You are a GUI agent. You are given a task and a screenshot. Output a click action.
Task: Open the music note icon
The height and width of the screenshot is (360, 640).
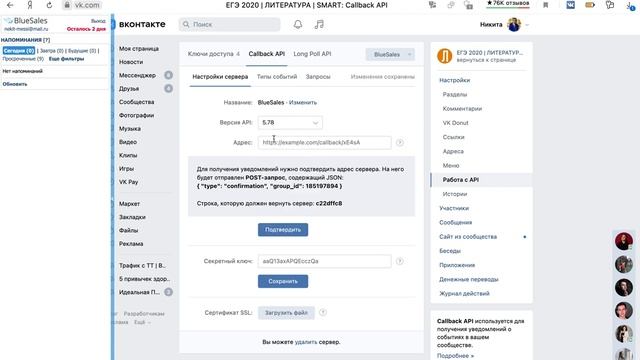(x=319, y=24)
